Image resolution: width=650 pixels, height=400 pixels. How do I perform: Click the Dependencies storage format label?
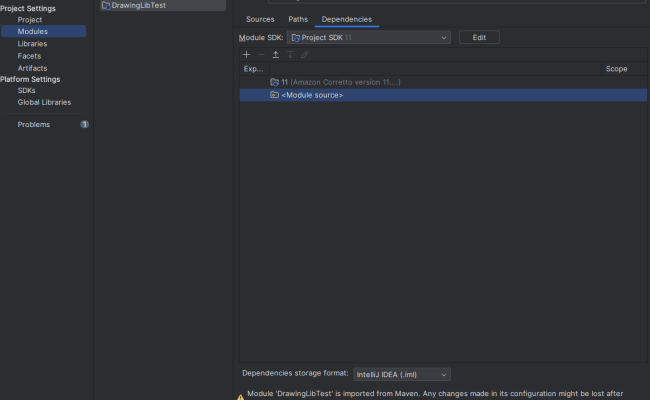coord(295,373)
